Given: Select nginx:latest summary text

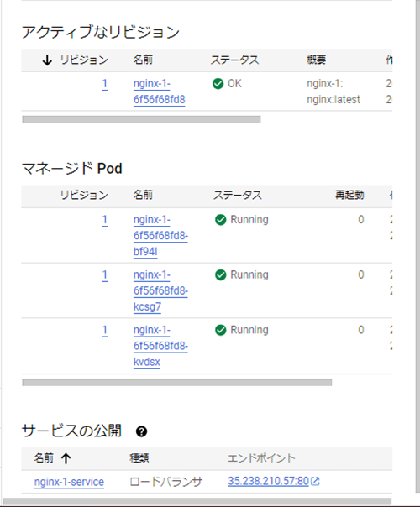Looking at the screenshot, I should (x=333, y=100).
